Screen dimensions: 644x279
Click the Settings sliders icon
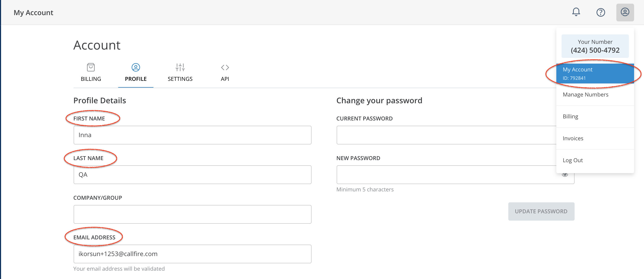180,67
